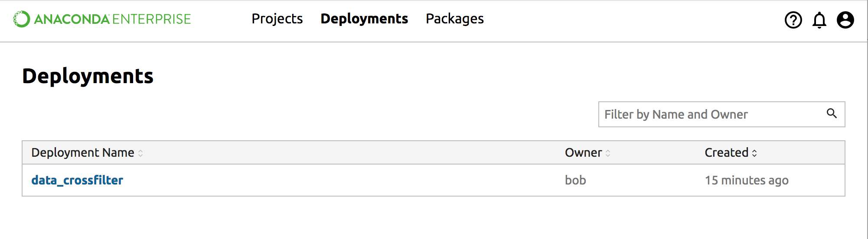Open the help question mark icon
The width and height of the screenshot is (868, 239).
793,20
